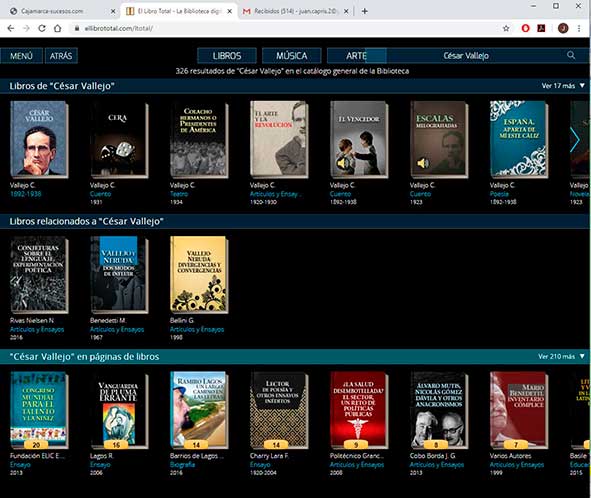Close the Gmail Recibidos tab
The width and height of the screenshot is (591, 498).
[x=346, y=11]
